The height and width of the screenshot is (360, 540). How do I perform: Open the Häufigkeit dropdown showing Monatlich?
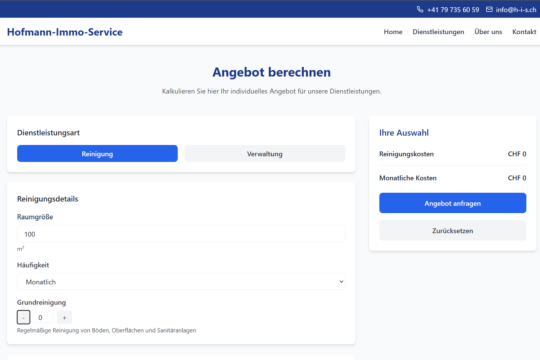(181, 282)
